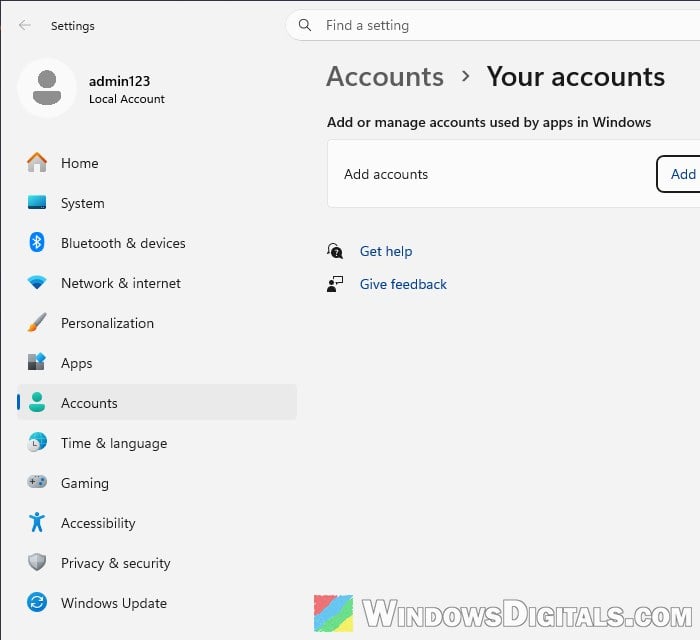
Task: Open the Home settings page
Action: pos(157,163)
